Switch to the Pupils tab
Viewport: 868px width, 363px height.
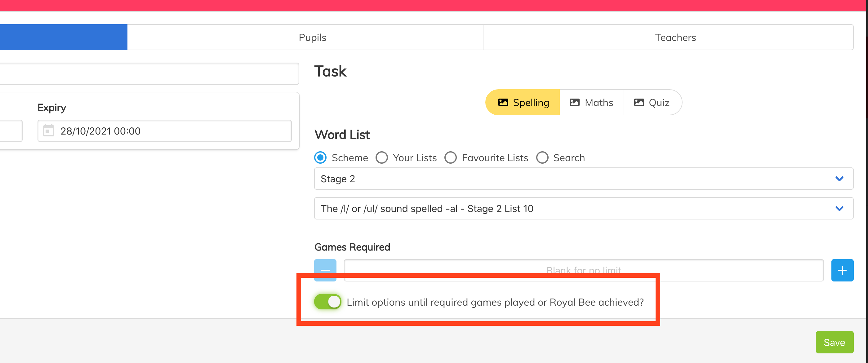[x=312, y=38]
